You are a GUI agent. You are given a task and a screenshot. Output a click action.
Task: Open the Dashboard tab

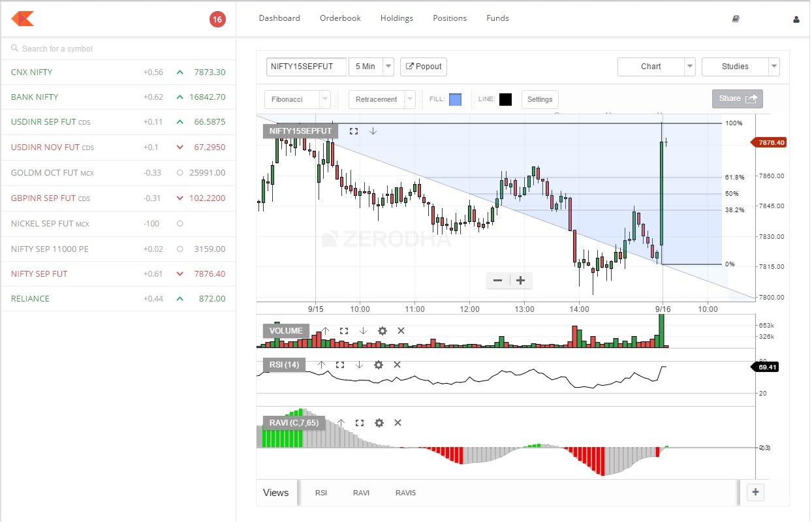pos(279,18)
